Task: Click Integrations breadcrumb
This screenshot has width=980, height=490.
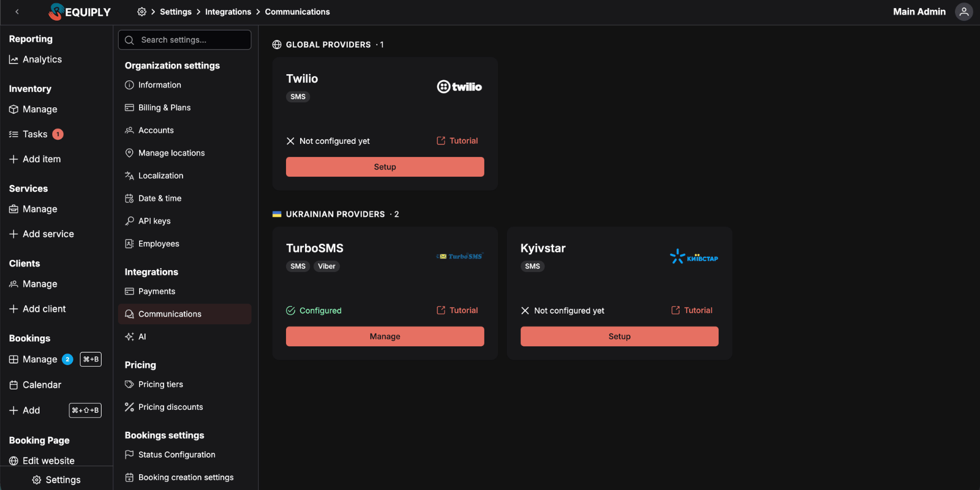Action: pos(228,12)
